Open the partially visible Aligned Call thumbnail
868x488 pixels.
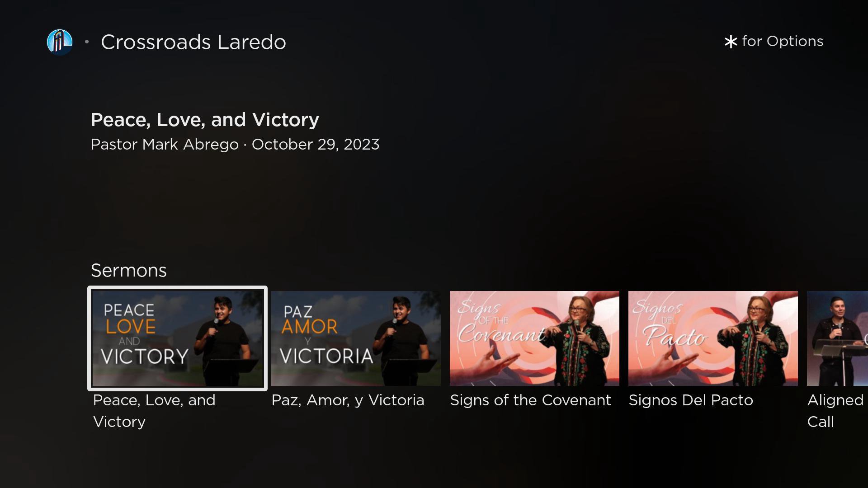(837, 338)
